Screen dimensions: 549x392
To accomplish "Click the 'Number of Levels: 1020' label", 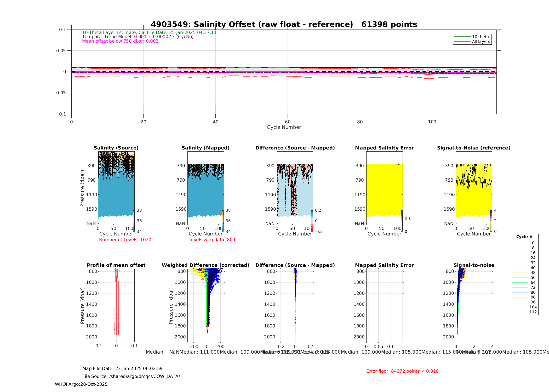I will [x=125, y=240].
